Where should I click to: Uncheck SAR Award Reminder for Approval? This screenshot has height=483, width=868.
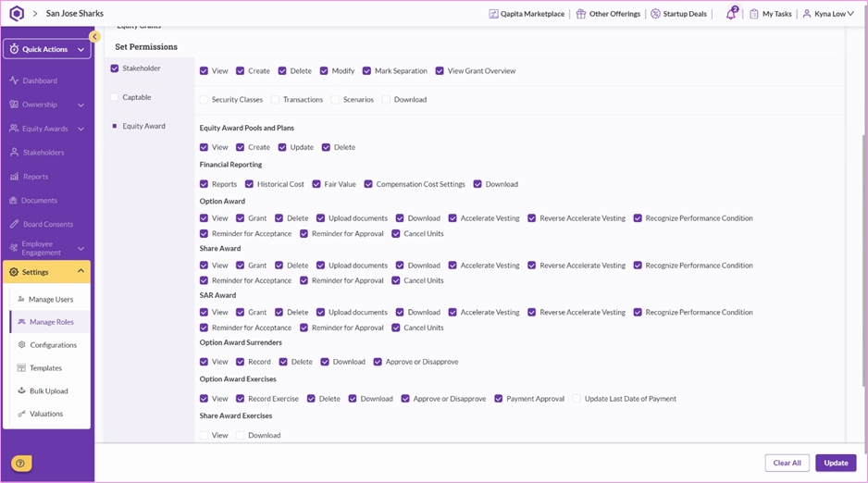pyautogui.click(x=304, y=328)
